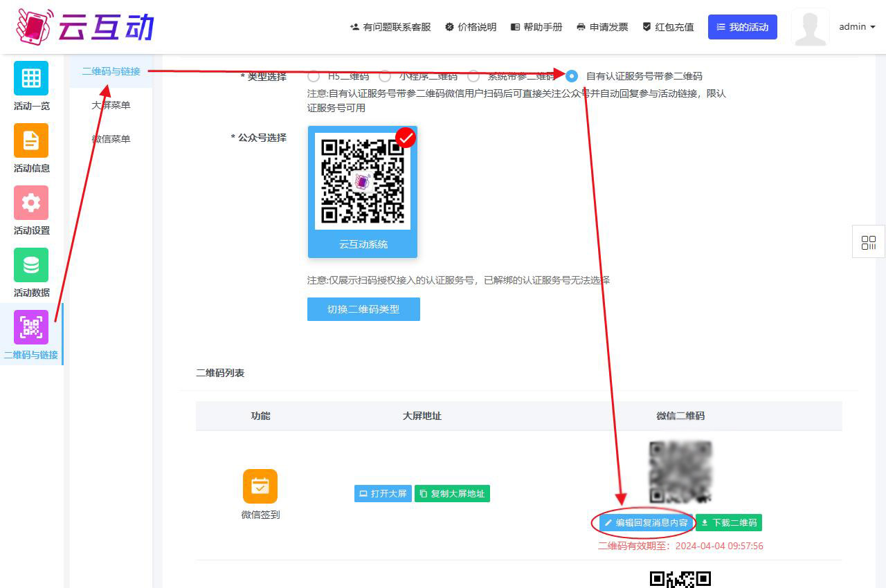The width and height of the screenshot is (886, 588).
Task: Click the 二维码列表 heading
Action: pos(220,373)
